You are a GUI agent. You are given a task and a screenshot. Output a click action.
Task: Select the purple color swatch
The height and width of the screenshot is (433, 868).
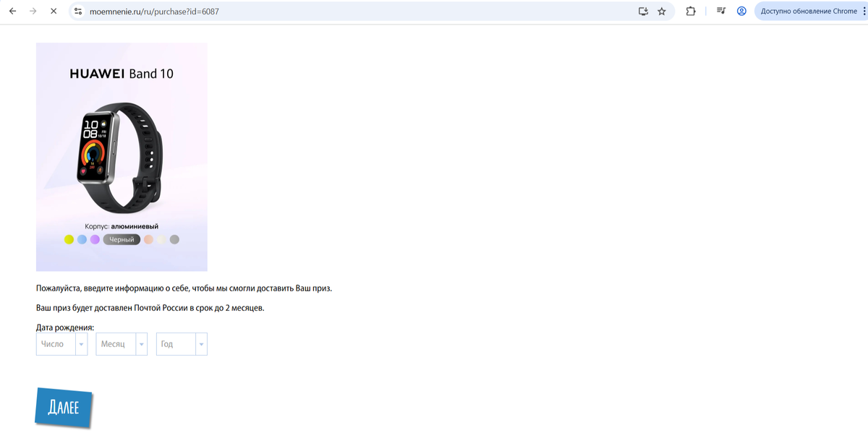pos(95,239)
